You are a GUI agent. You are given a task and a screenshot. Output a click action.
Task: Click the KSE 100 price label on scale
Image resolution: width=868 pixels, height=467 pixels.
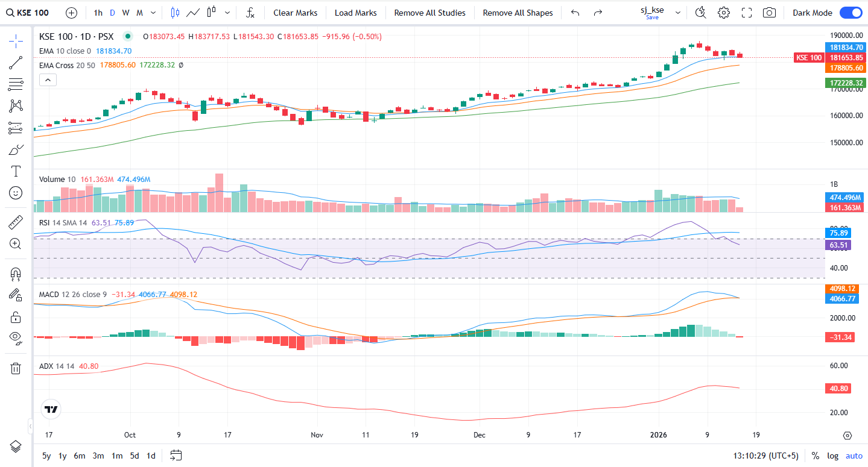(x=809, y=58)
